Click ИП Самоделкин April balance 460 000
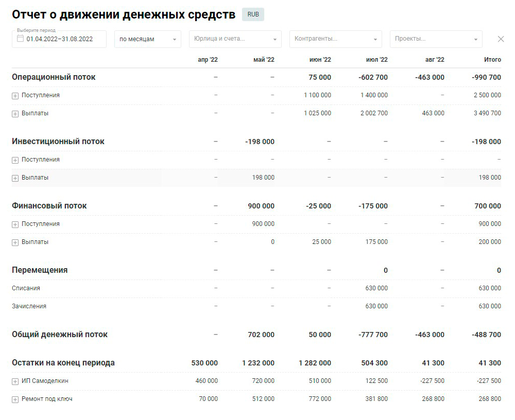This screenshot has width=515, height=420. tap(207, 381)
